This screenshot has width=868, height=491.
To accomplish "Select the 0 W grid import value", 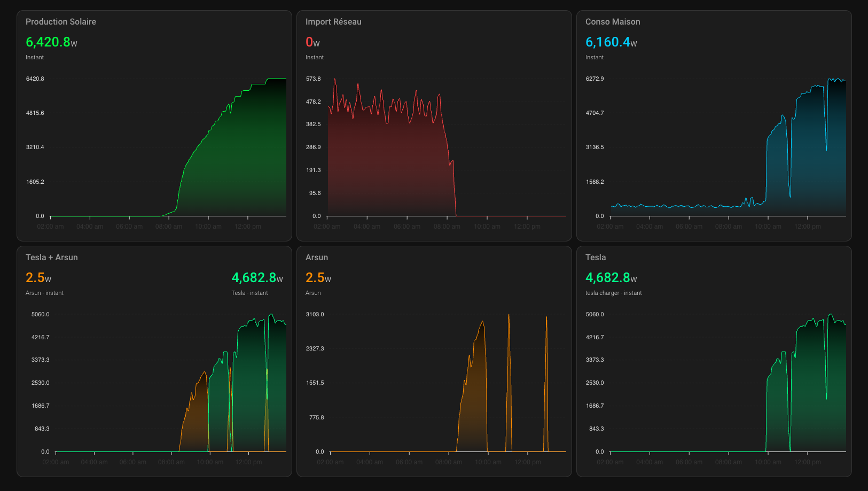I will pyautogui.click(x=312, y=42).
